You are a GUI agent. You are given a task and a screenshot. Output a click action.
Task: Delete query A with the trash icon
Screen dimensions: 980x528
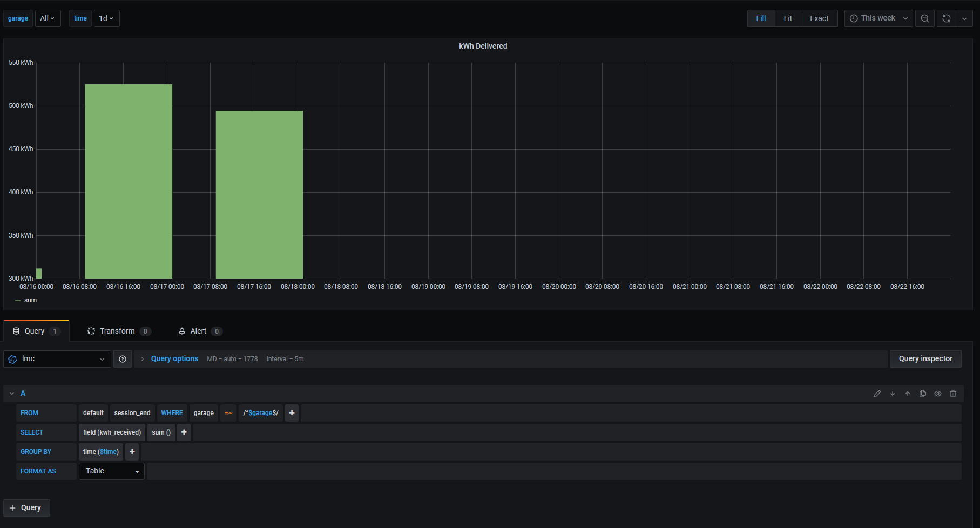(953, 393)
